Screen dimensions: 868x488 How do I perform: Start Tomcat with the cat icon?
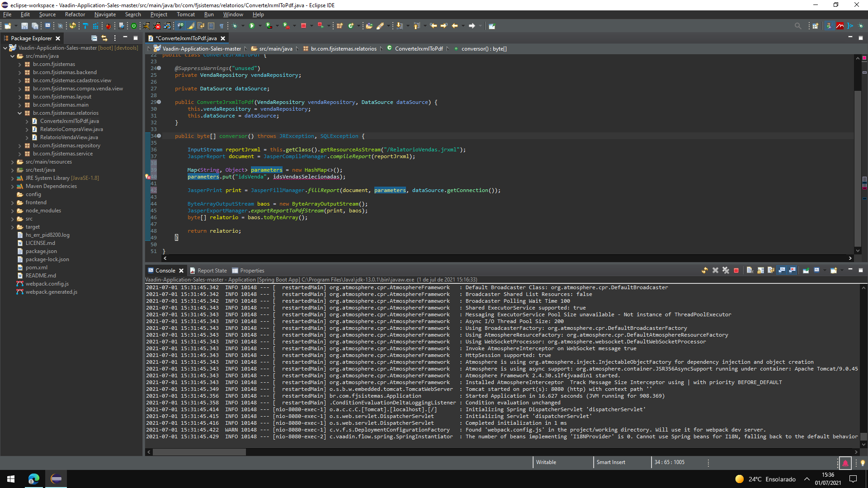[x=146, y=26]
